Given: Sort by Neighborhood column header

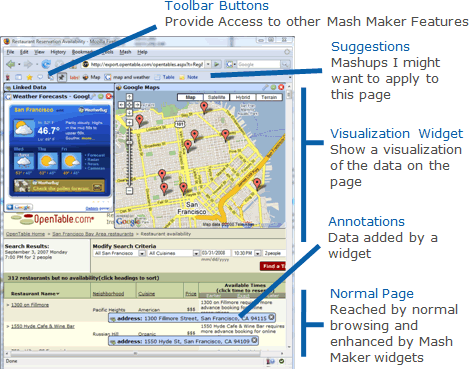Looking at the screenshot, I should tap(108, 294).
